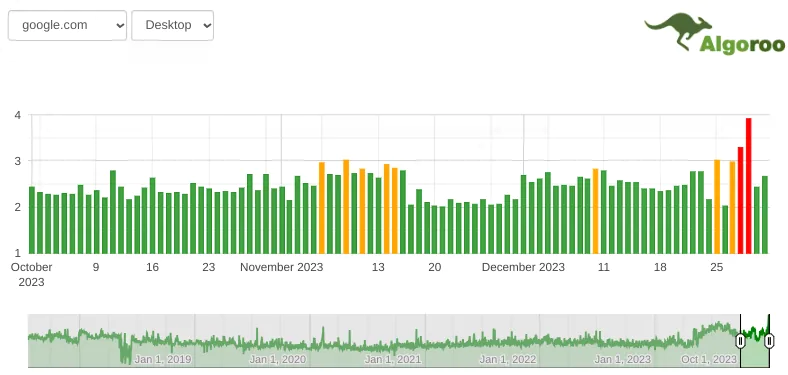The image size is (788, 375).
Task: Click the selected green window in the navigator
Action: 755,341
